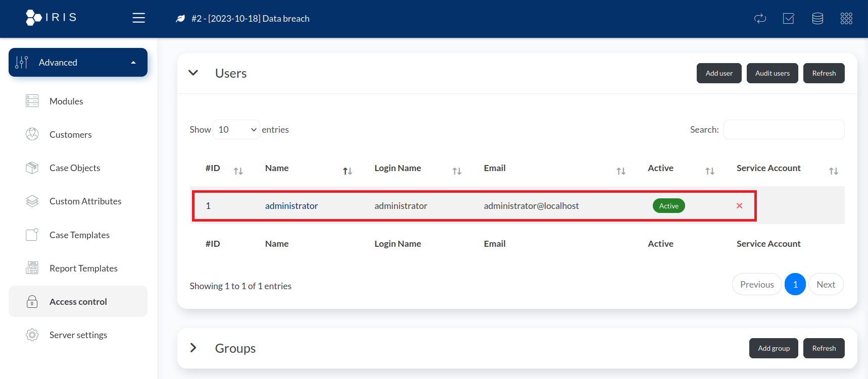Screen dimensions: 868x379
Task: Click the refresh arrows icon in top bar
Action: (x=760, y=19)
